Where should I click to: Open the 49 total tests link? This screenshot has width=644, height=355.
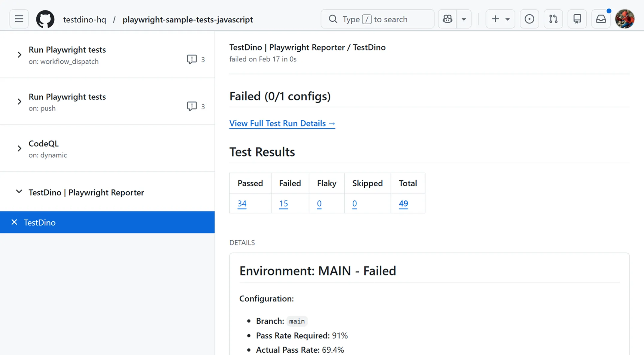click(403, 204)
